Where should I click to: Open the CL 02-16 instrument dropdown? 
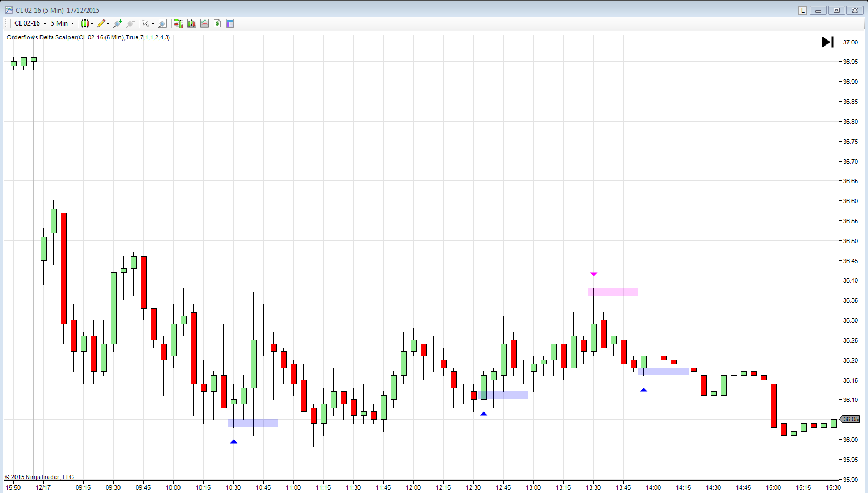[x=30, y=23]
